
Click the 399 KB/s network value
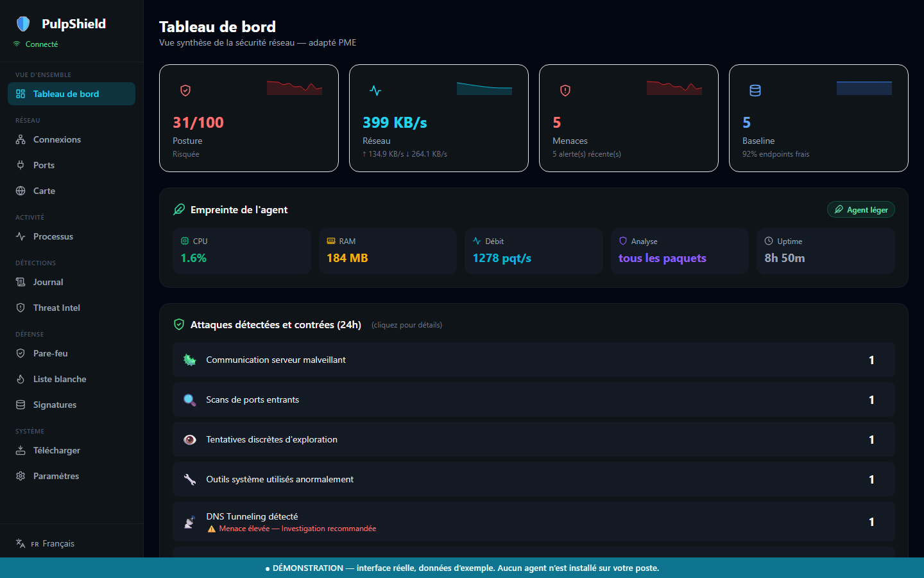(395, 123)
